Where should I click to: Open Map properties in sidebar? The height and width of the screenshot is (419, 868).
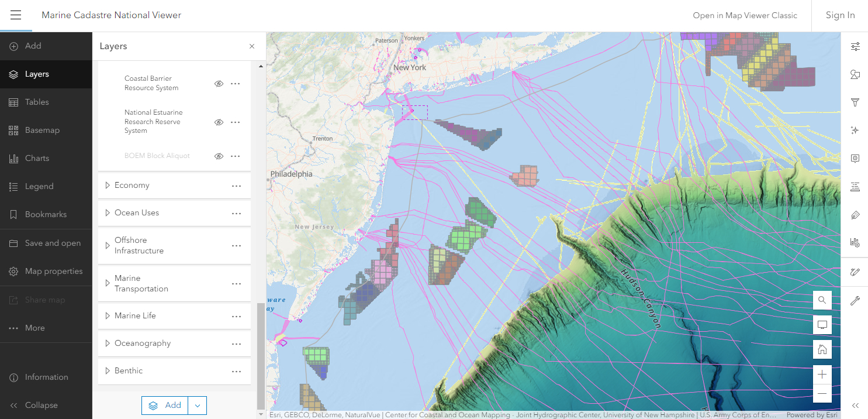(x=46, y=272)
